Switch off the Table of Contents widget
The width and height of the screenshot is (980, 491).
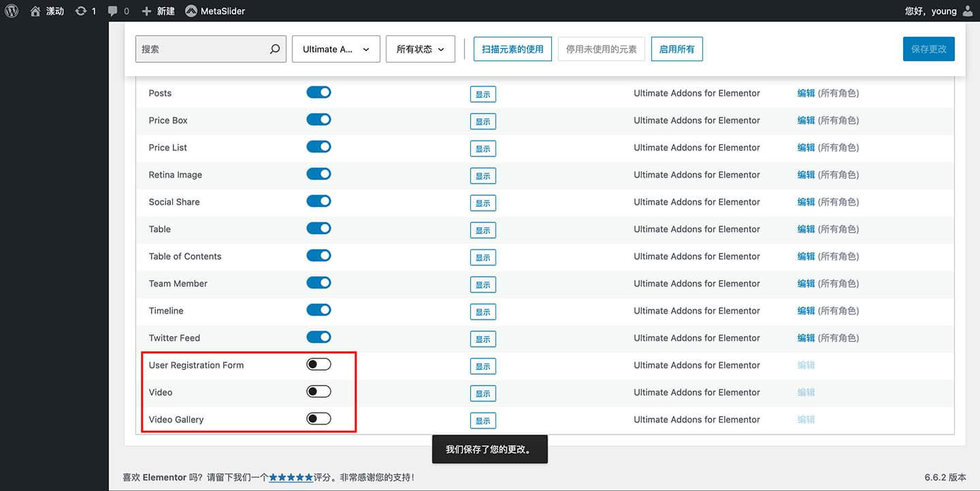pyautogui.click(x=318, y=256)
